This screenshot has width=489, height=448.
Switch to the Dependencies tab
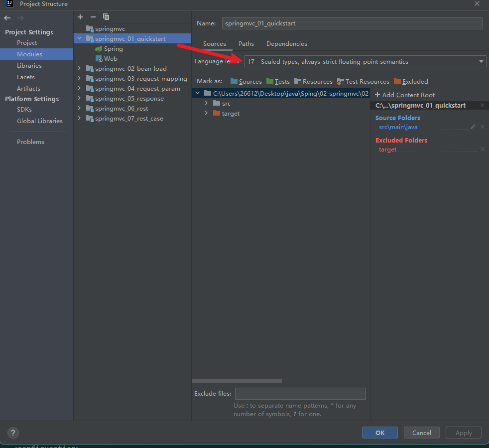(287, 44)
